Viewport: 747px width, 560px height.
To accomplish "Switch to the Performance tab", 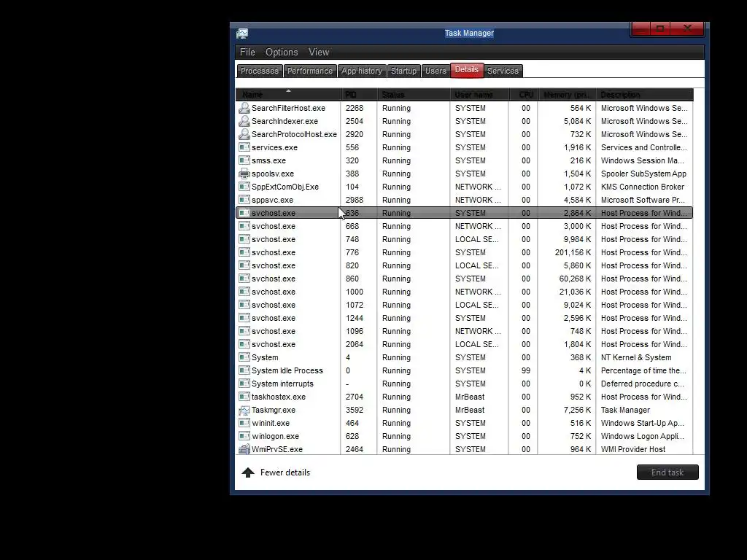I will tap(310, 71).
